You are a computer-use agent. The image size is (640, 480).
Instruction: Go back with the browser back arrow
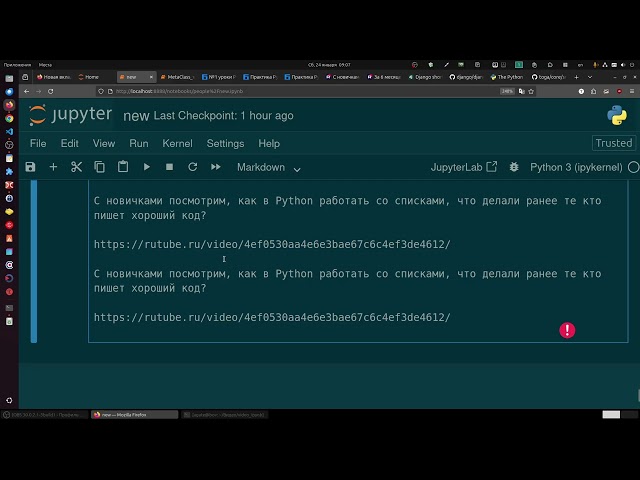click(x=27, y=91)
